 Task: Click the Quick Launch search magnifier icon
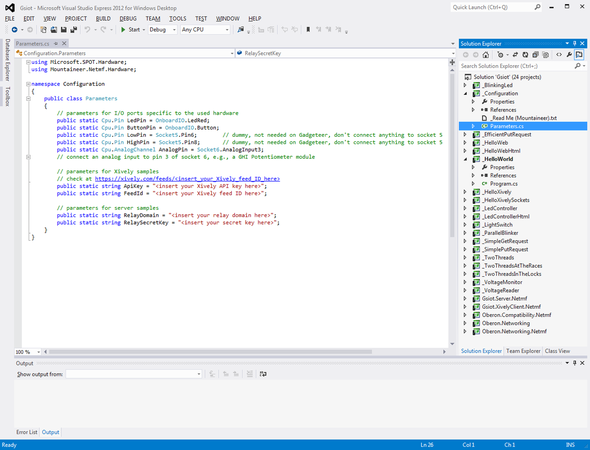click(537, 7)
